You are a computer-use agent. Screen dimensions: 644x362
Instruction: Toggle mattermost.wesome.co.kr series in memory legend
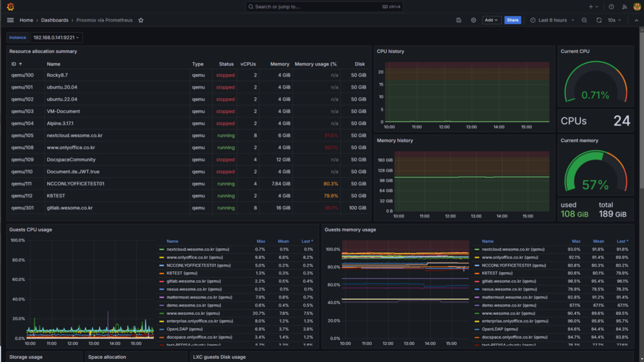tap(514, 297)
